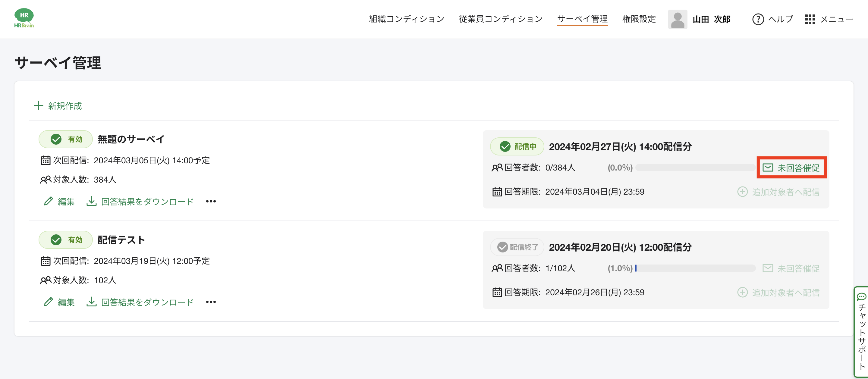Click the user avatar image
This screenshot has width=868, height=379.
tap(677, 19)
